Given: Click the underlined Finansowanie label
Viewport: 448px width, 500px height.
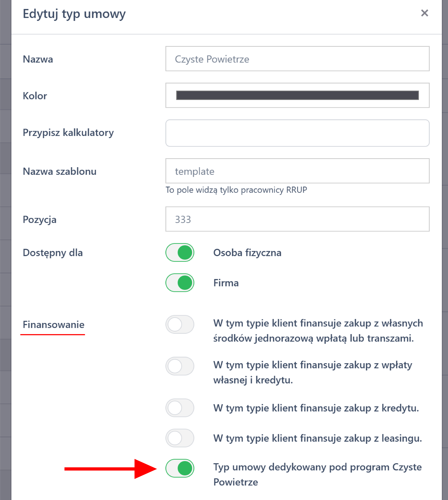Looking at the screenshot, I should [53, 325].
